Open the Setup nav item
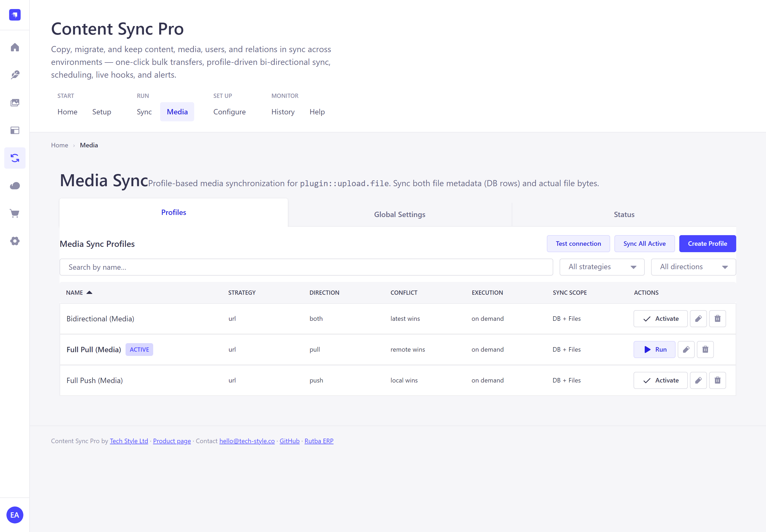The width and height of the screenshot is (766, 532). pos(102,112)
